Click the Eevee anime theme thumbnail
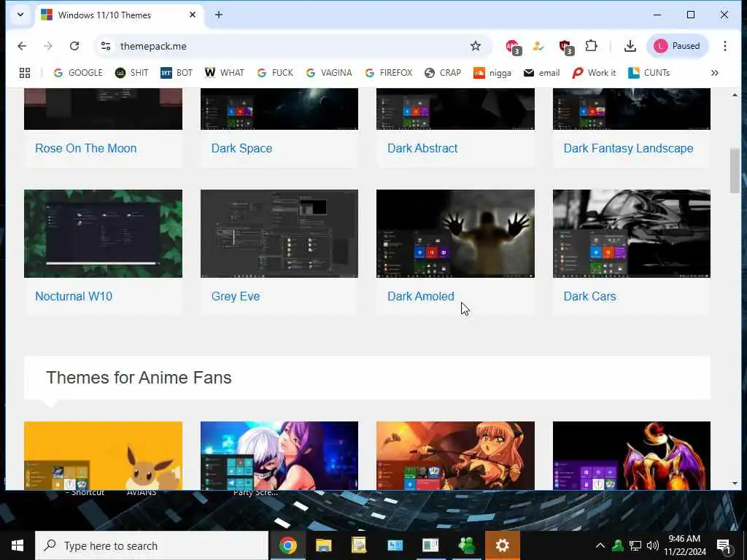The image size is (747, 560). point(103,455)
